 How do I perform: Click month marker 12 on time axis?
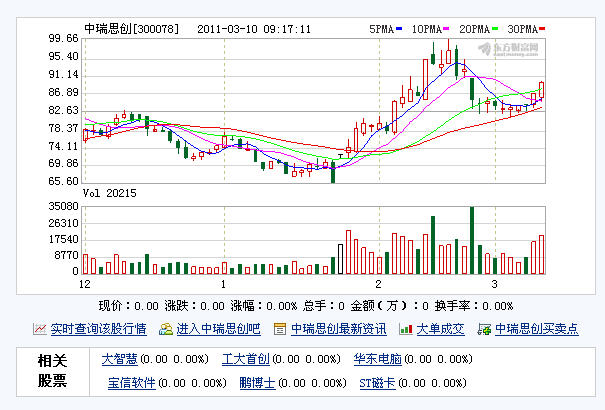84,284
